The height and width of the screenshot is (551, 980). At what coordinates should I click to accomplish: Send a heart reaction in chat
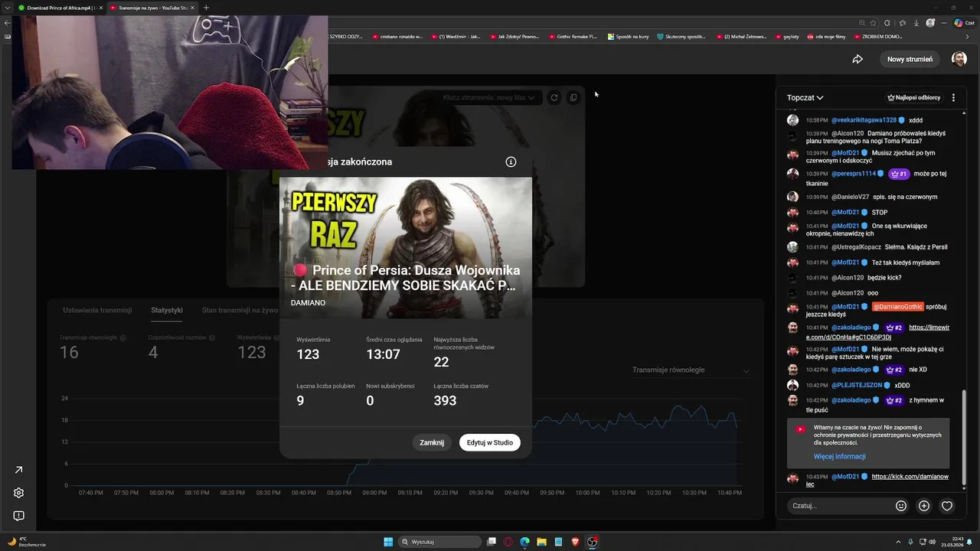click(947, 506)
